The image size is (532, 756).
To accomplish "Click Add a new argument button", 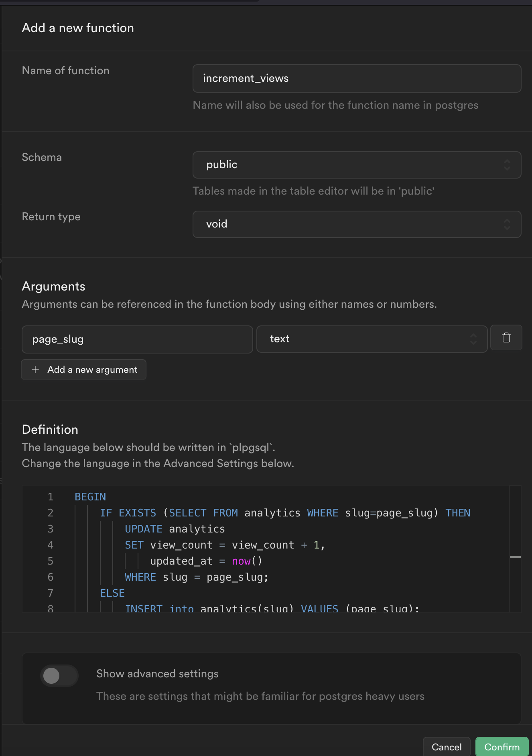I will [83, 370].
